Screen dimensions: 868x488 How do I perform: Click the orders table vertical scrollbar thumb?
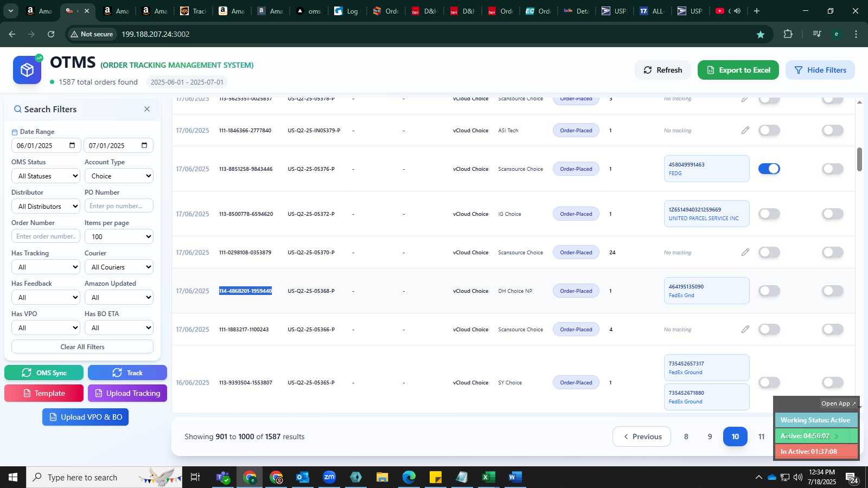point(859,159)
